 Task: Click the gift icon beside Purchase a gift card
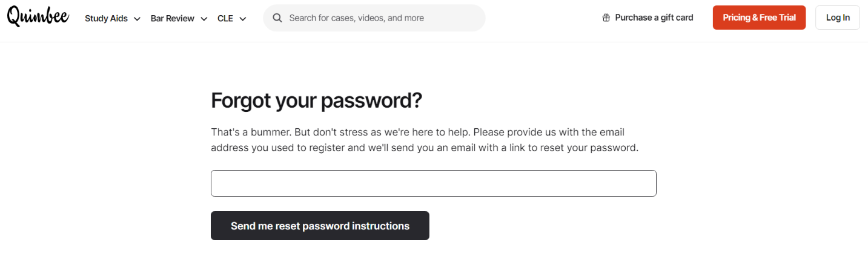pos(606,18)
